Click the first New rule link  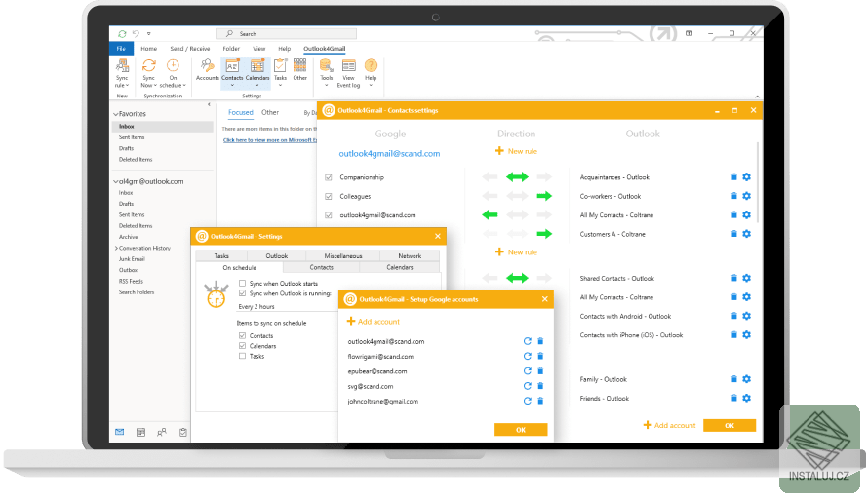click(516, 151)
